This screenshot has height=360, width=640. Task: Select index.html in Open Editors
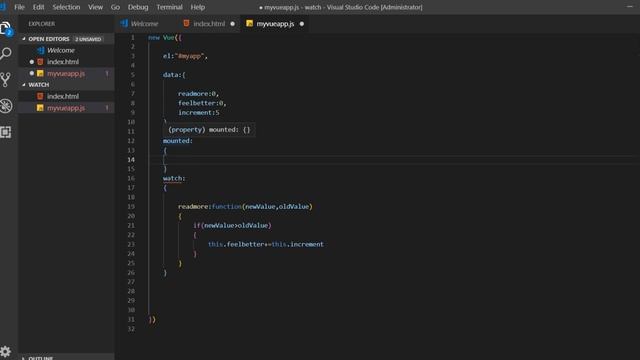tap(63, 62)
